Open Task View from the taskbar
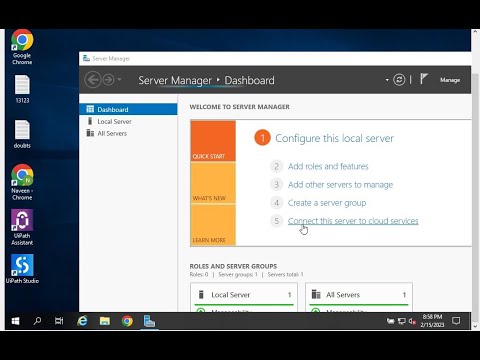The height and width of the screenshot is (360, 480). click(x=59, y=321)
